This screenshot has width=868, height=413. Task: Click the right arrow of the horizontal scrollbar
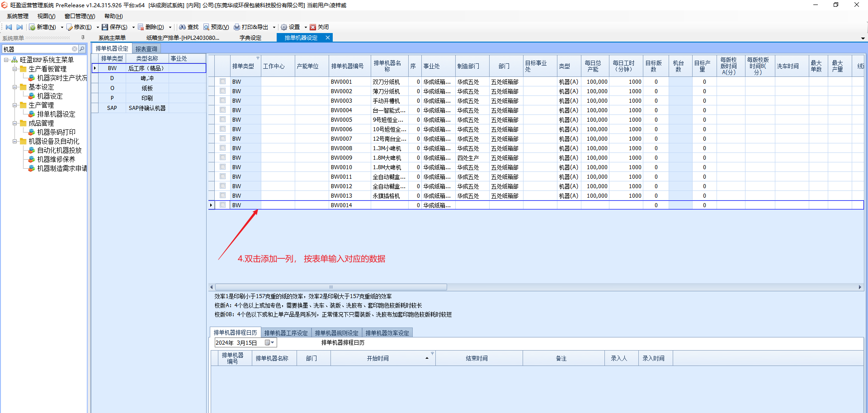click(860, 287)
